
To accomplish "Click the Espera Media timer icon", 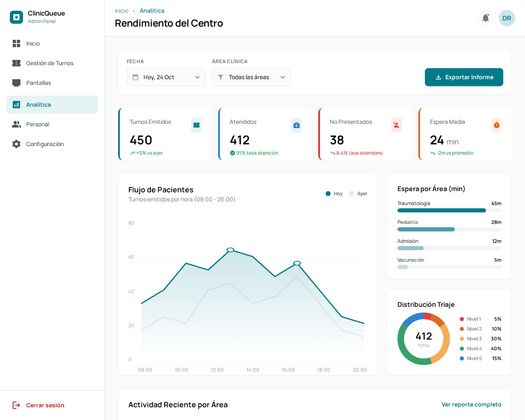I will (x=497, y=125).
